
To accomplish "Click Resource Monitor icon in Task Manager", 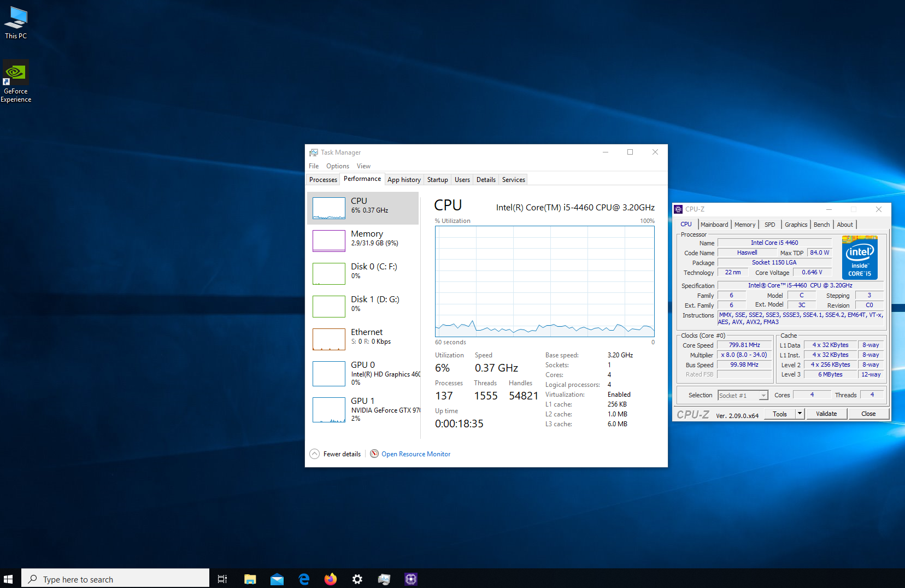I will click(374, 454).
